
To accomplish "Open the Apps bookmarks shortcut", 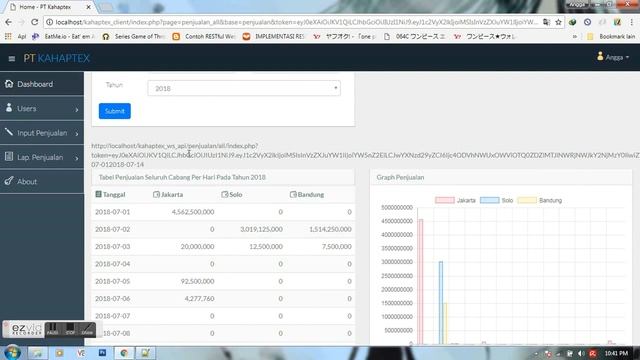I will click(x=16, y=36).
